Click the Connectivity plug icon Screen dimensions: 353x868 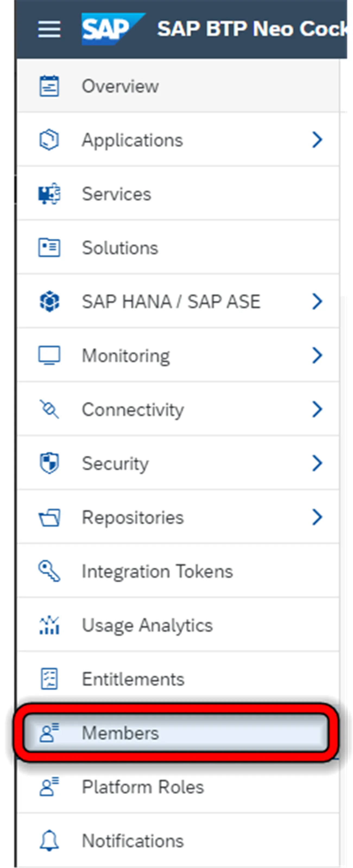coord(49,409)
